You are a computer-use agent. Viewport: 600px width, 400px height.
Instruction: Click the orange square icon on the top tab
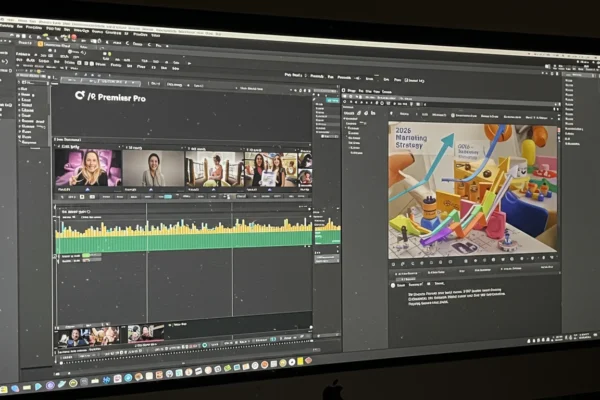coord(40,44)
